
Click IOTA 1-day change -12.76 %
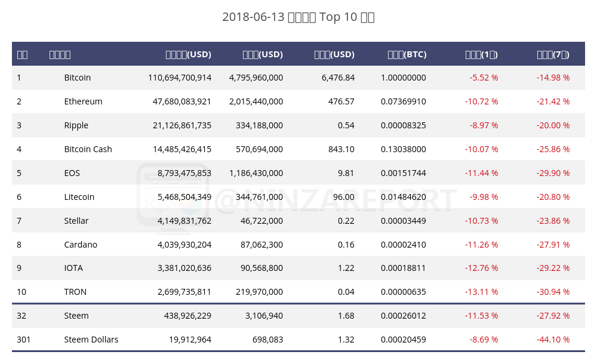click(x=481, y=268)
